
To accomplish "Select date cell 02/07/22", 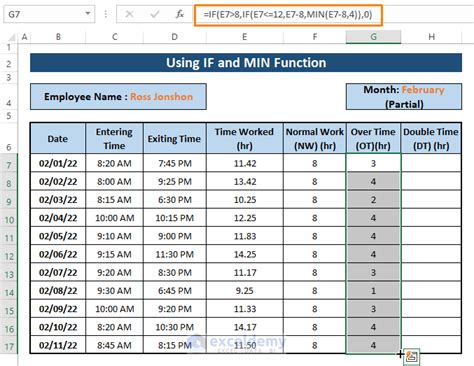I will tap(58, 272).
